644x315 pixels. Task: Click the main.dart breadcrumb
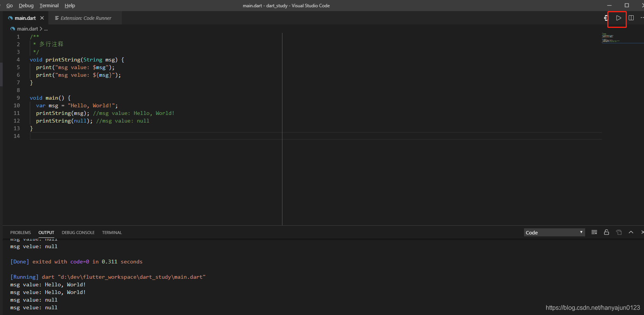[27, 29]
